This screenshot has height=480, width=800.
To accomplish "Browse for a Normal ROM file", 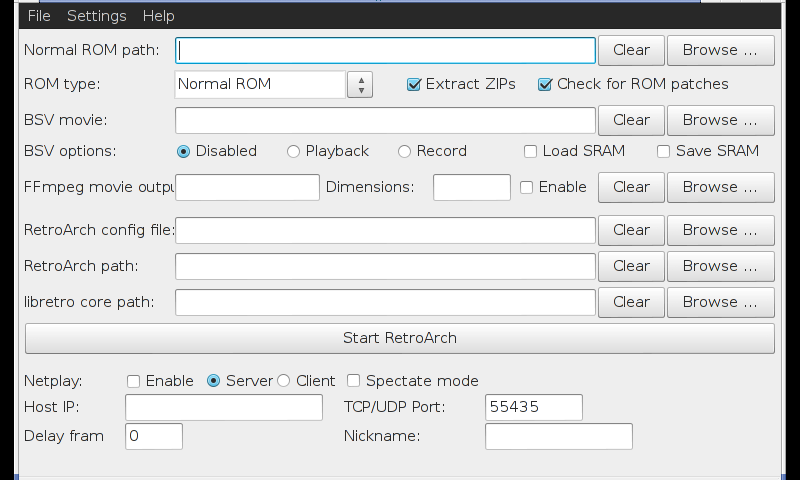I will 720,50.
